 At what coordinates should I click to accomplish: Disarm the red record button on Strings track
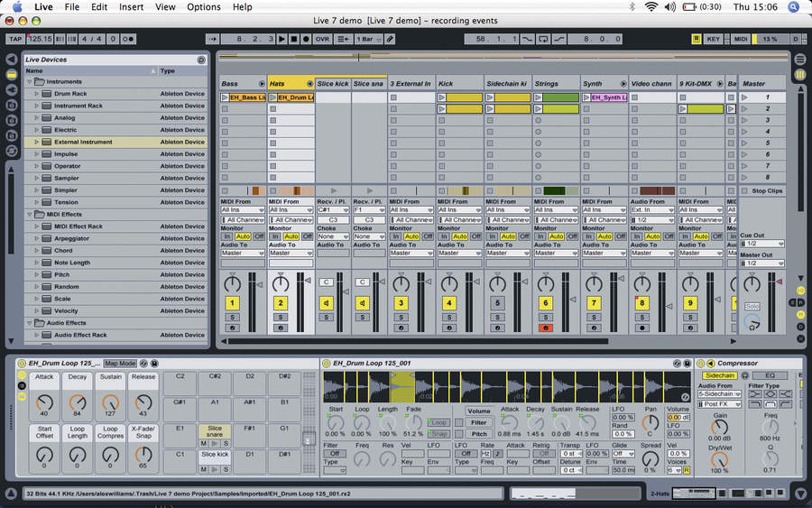tap(545, 328)
